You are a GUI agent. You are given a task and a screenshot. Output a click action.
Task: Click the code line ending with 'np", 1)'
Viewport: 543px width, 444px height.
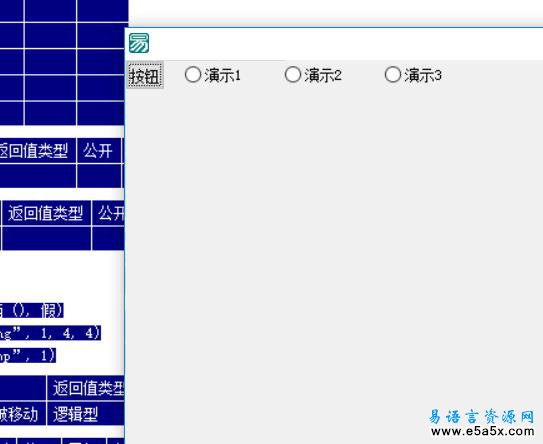[x=28, y=356]
